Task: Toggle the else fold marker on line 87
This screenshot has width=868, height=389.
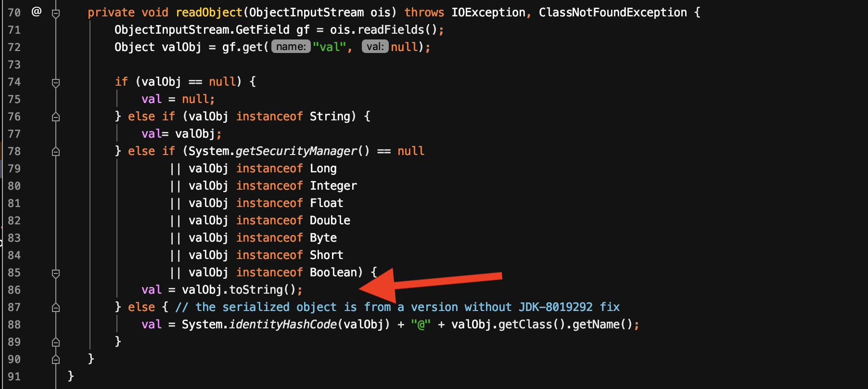Action: (x=56, y=308)
